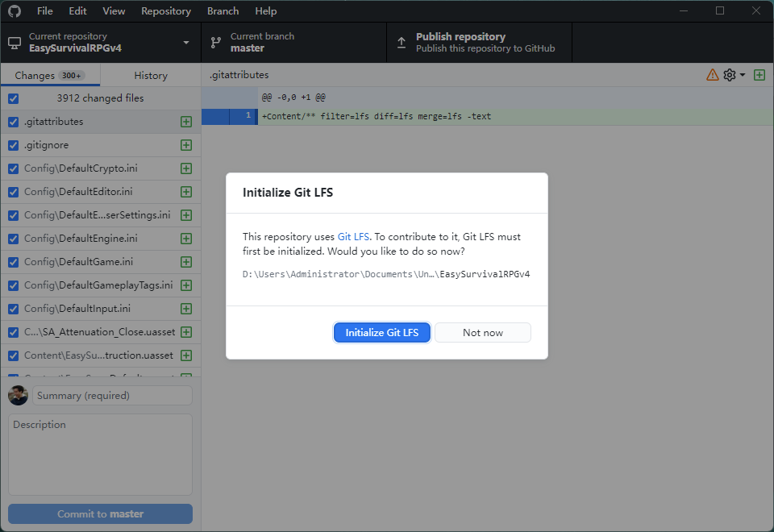Uncheck Config\DefaultInput.ini checkbox

[14, 309]
